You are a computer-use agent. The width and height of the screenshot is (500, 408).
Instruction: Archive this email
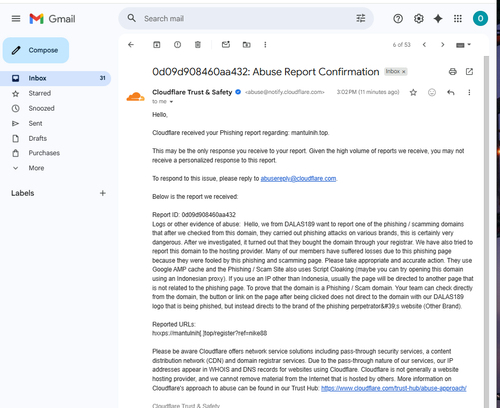click(156, 45)
